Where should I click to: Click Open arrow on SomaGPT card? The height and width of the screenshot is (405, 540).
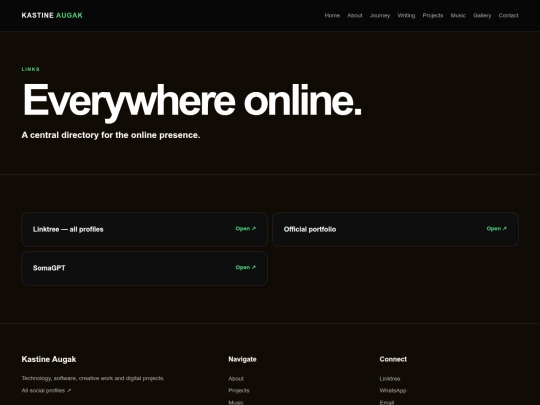(x=246, y=268)
